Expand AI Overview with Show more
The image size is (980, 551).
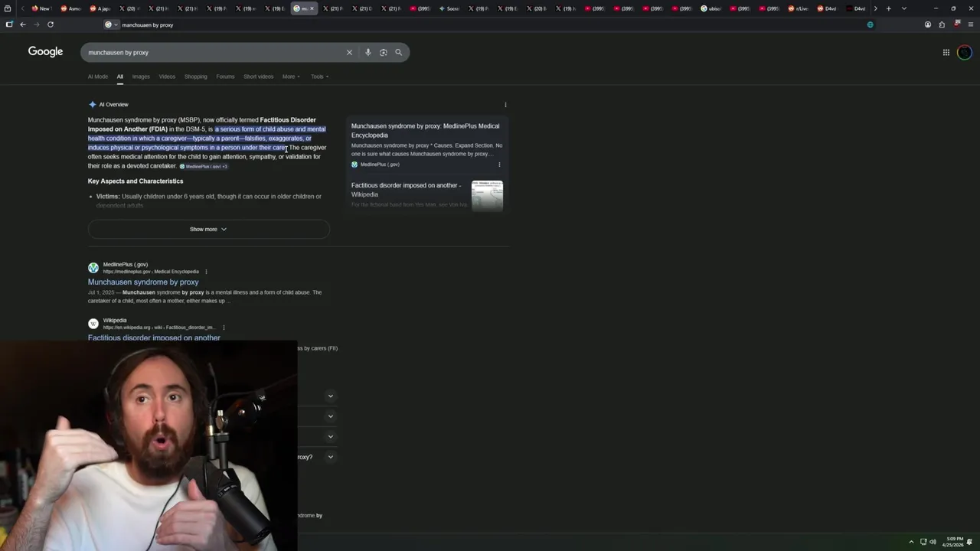click(x=208, y=229)
